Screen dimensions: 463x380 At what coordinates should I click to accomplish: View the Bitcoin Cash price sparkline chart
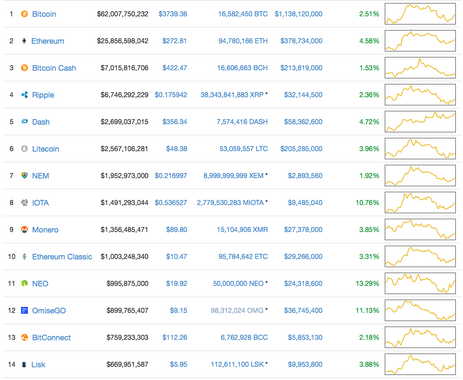click(x=420, y=68)
